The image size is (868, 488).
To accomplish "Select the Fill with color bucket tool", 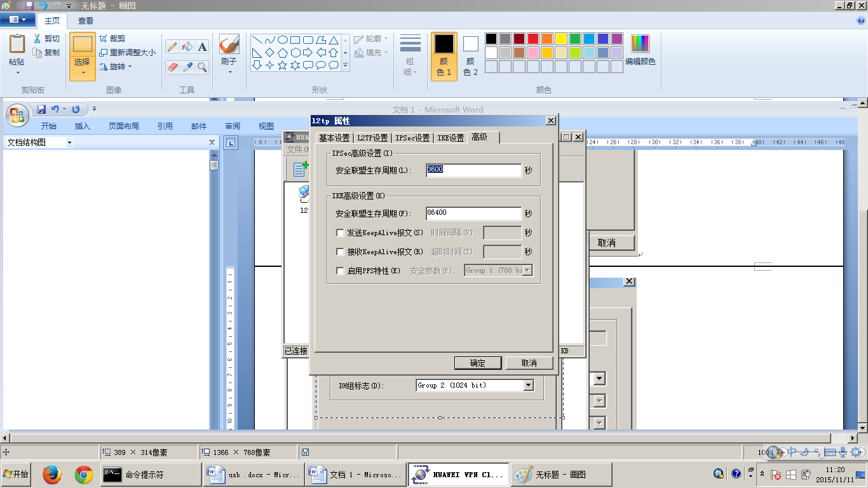I will [187, 47].
